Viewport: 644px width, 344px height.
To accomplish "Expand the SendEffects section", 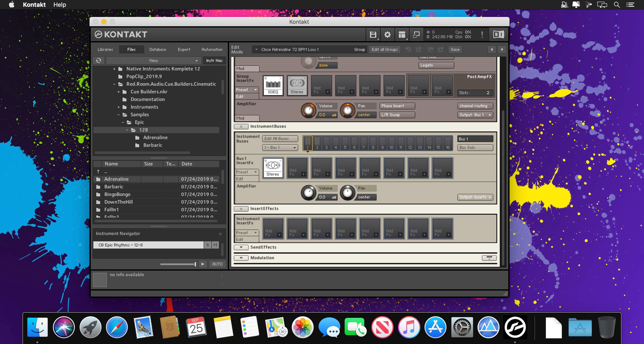I will point(241,247).
